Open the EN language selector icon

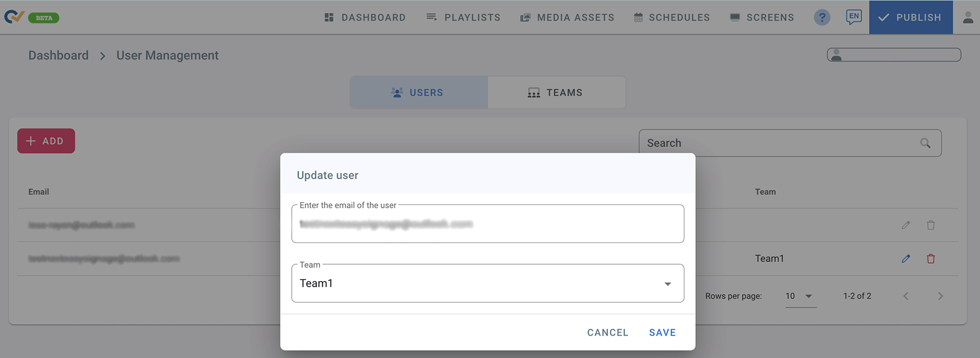(853, 17)
